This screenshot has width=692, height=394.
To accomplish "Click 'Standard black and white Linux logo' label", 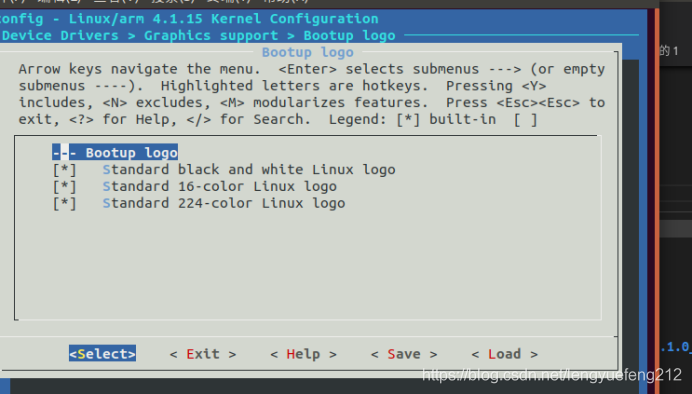I will pos(249,169).
